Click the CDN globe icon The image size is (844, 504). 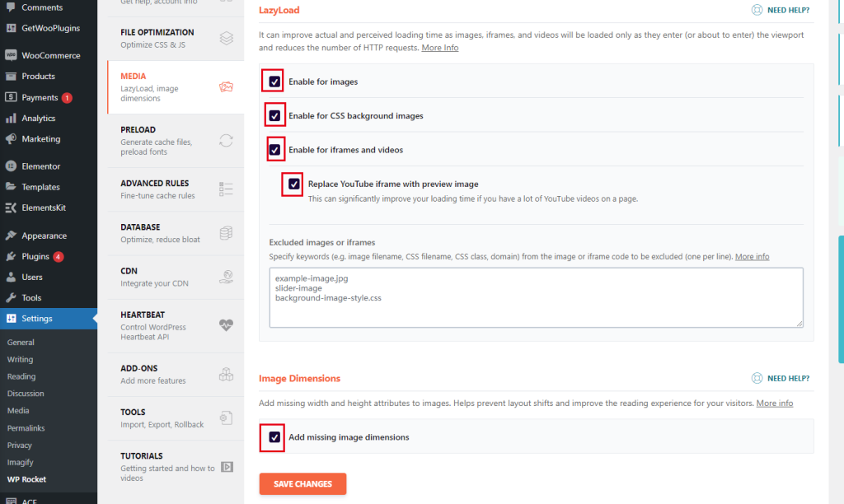(x=226, y=277)
